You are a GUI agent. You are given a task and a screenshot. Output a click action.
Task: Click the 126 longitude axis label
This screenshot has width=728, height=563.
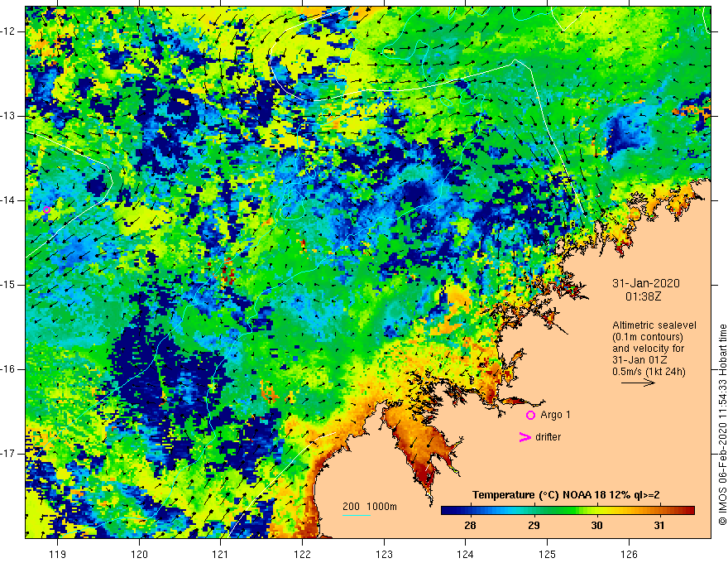[629, 554]
